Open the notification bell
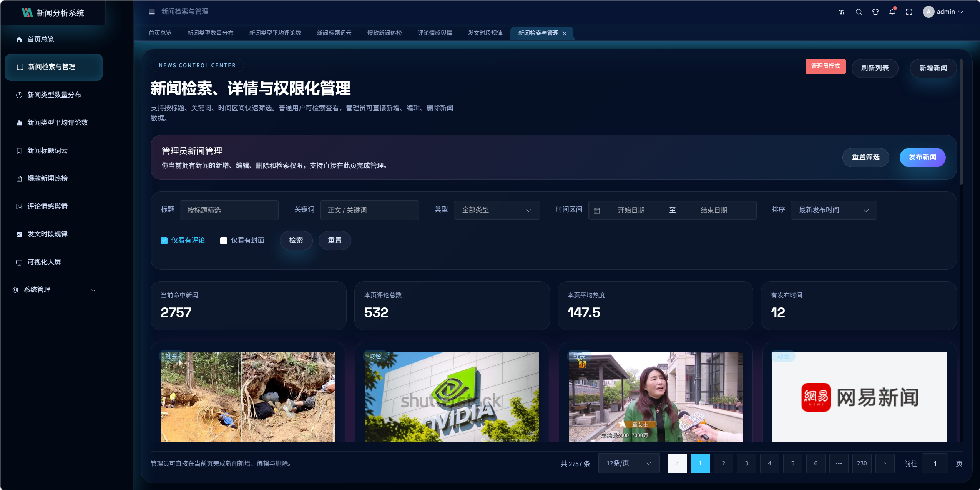 pos(892,12)
